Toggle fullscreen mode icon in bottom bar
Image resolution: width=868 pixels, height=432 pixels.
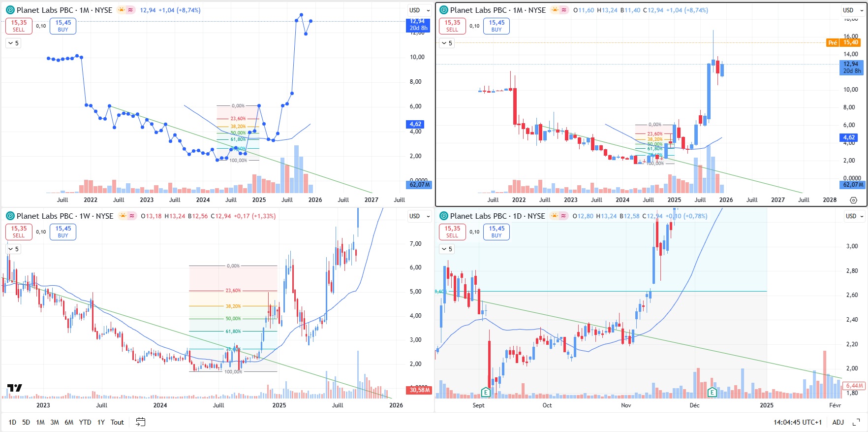[856, 422]
